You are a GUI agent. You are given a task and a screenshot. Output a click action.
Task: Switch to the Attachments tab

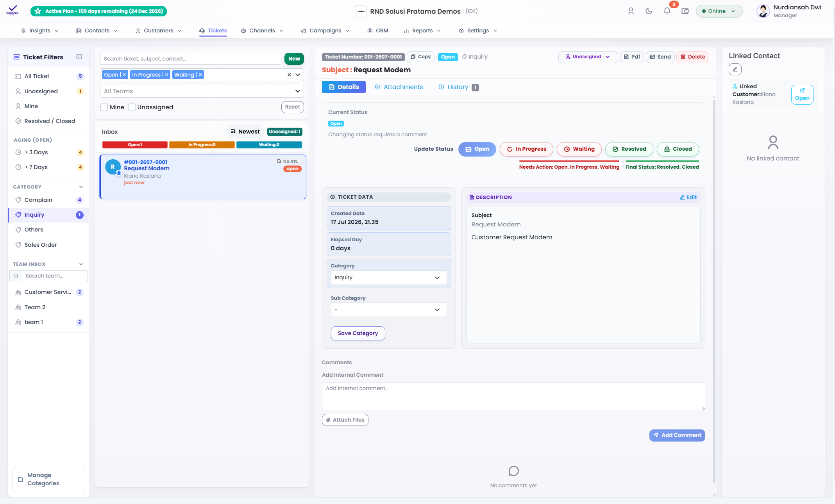399,87
